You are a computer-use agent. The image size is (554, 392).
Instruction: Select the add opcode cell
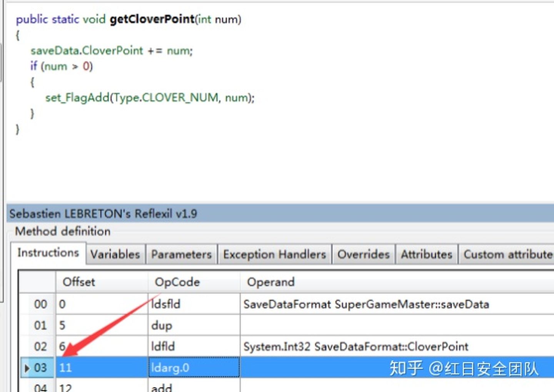[x=194, y=386]
